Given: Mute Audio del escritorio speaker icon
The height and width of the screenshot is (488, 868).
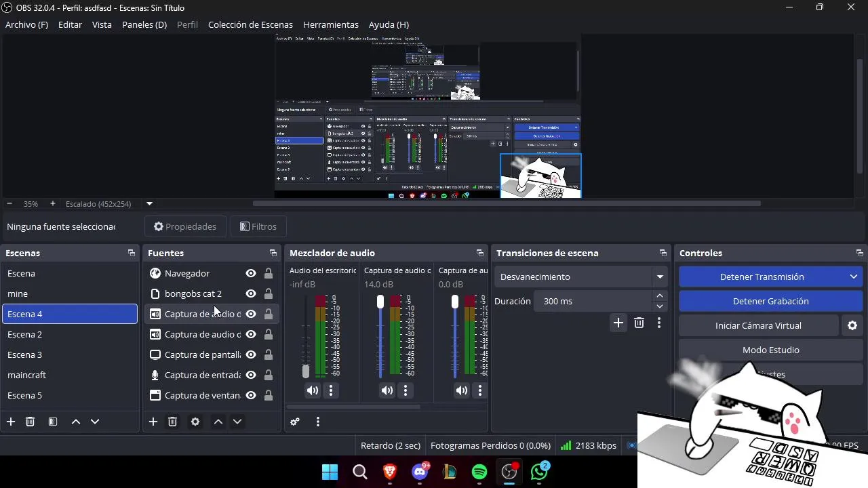Looking at the screenshot, I should (312, 390).
